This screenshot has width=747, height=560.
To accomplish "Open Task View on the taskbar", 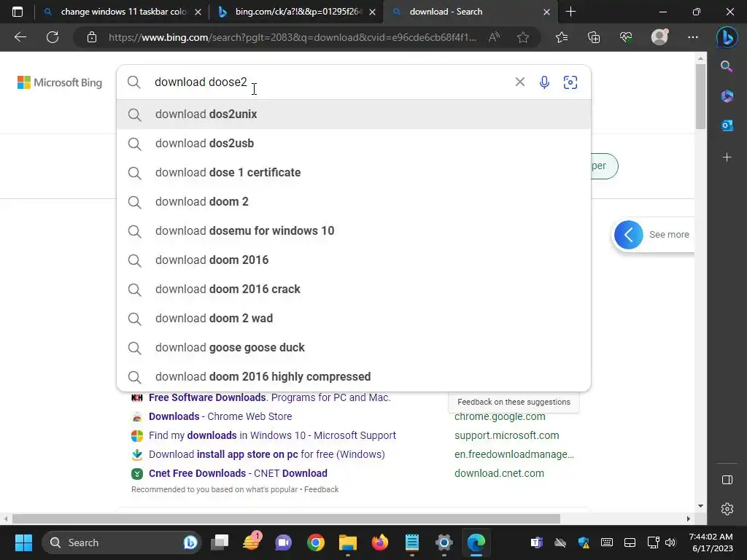I will pyautogui.click(x=220, y=542).
